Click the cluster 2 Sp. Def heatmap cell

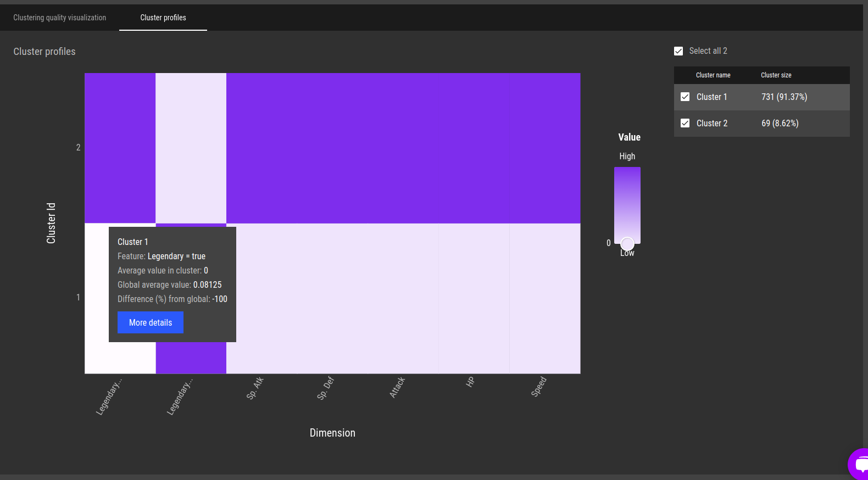[x=332, y=148]
